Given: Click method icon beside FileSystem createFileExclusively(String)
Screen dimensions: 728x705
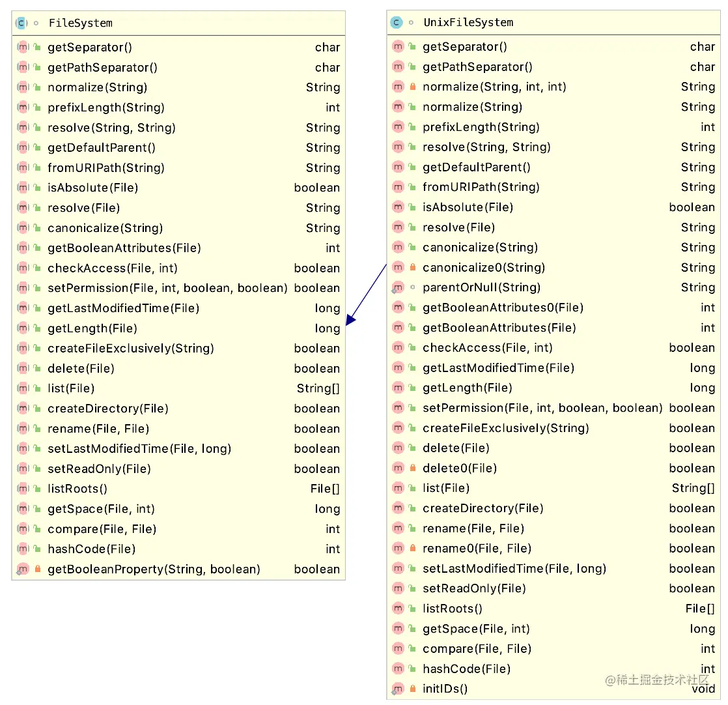Looking at the screenshot, I should pos(23,349).
